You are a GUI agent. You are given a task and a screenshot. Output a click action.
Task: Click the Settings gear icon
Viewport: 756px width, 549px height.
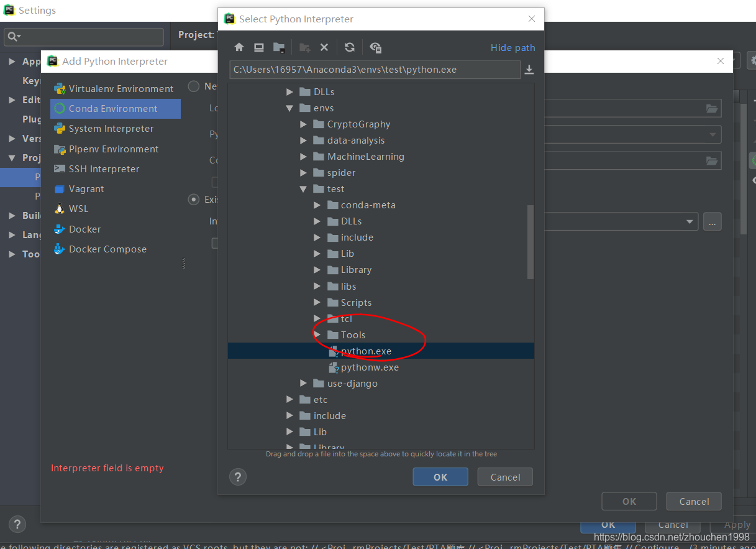point(752,60)
